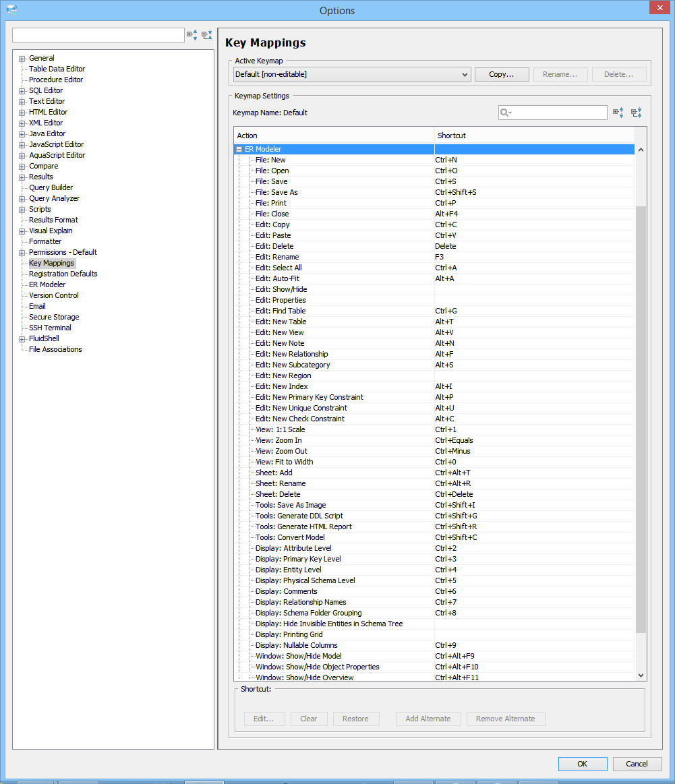
Task: Click the Copy... keymap button
Action: (x=502, y=75)
